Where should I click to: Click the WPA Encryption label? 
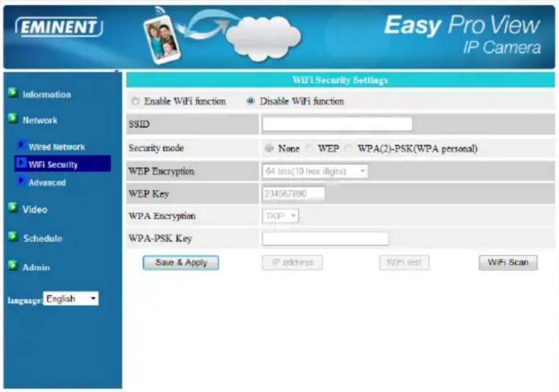tap(162, 216)
